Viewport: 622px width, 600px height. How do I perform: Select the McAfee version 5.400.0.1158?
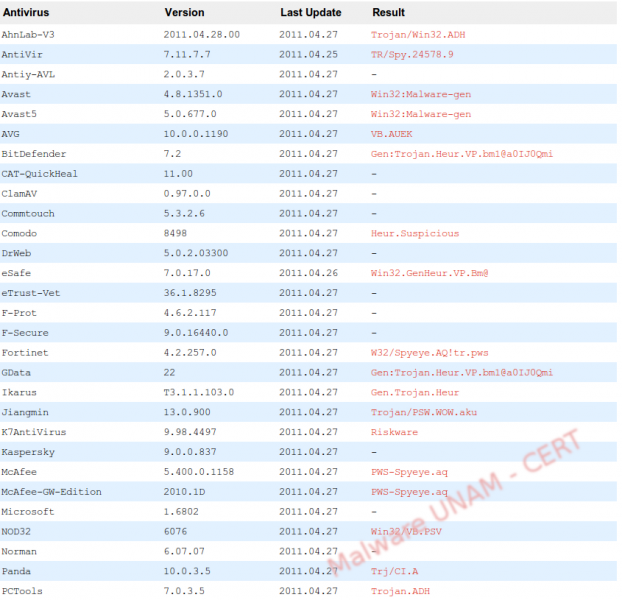[199, 472]
